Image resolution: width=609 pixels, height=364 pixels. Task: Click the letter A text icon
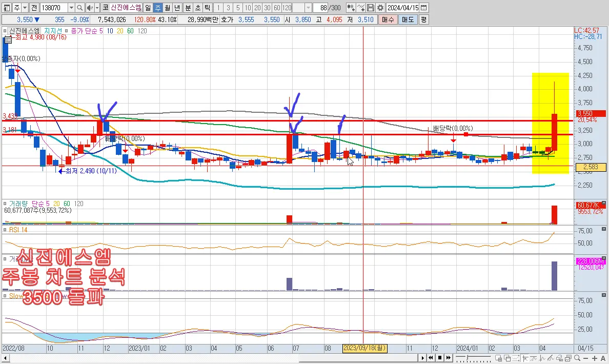tap(603, 358)
